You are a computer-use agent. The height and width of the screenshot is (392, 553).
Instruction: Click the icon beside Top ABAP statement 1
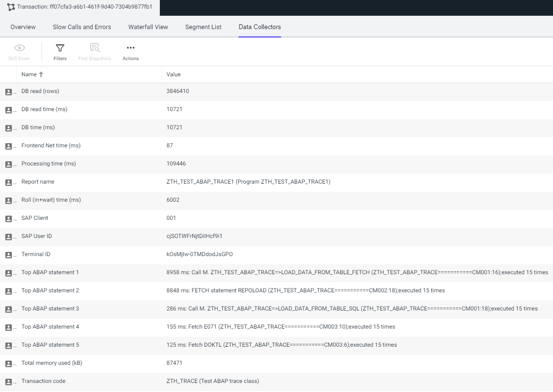9,273
